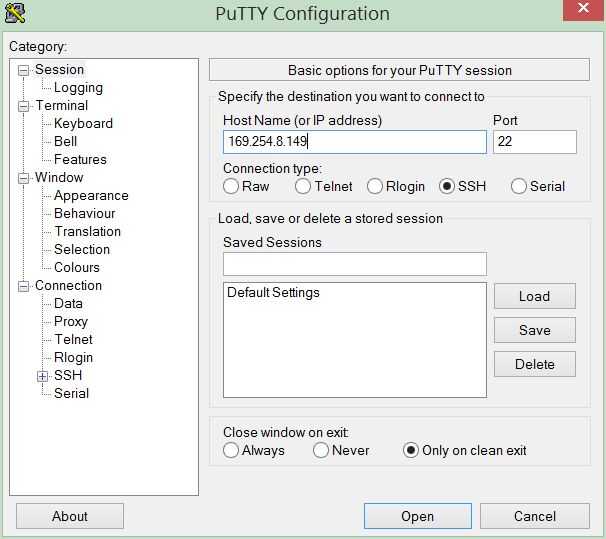Collapse the Connection category node

tap(24, 286)
